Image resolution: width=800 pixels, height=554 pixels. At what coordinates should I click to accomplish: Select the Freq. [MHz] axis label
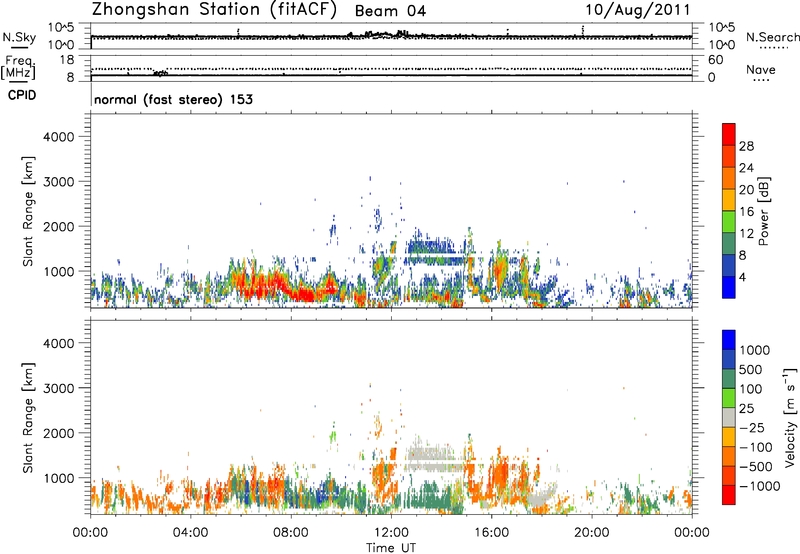(x=19, y=67)
